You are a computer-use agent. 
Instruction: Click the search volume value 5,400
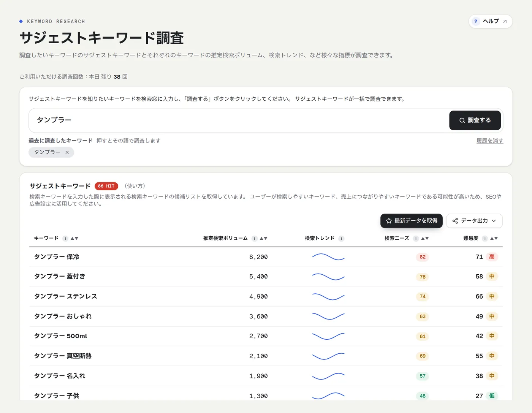(258, 277)
